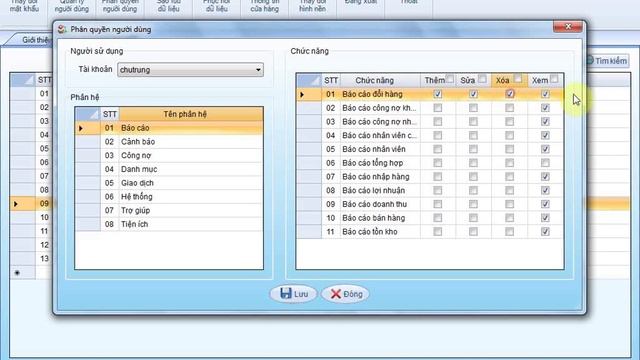Select the Báo cáo subsystem row
640x360 pixels.
[169, 128]
